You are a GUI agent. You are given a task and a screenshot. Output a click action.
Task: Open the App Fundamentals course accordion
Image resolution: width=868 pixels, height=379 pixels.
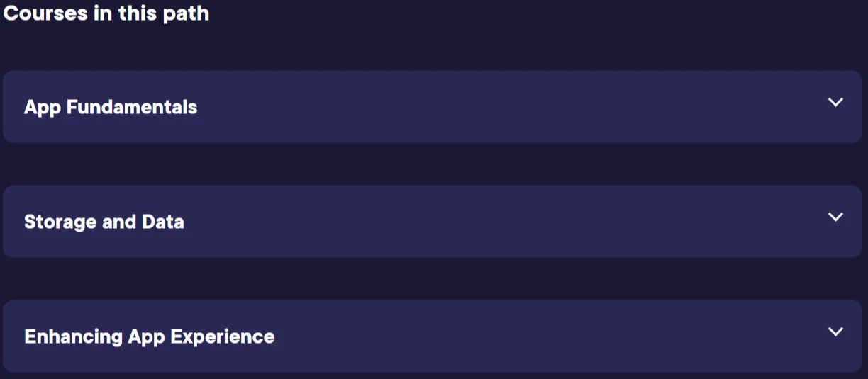point(433,107)
